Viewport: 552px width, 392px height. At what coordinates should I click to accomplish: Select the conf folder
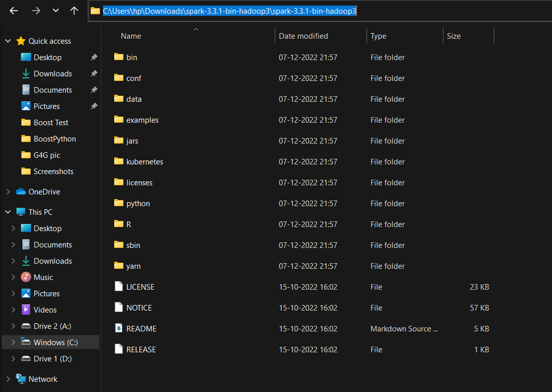tap(134, 79)
